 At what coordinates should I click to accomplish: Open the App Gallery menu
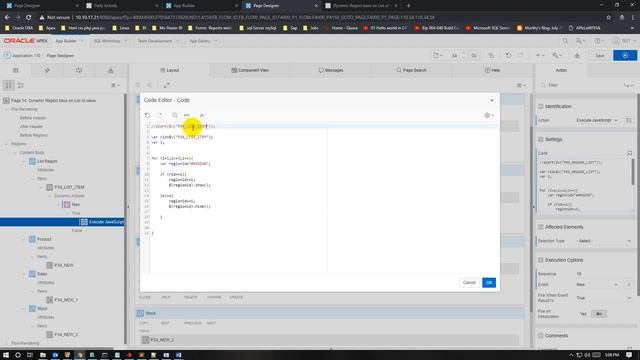(x=203, y=41)
